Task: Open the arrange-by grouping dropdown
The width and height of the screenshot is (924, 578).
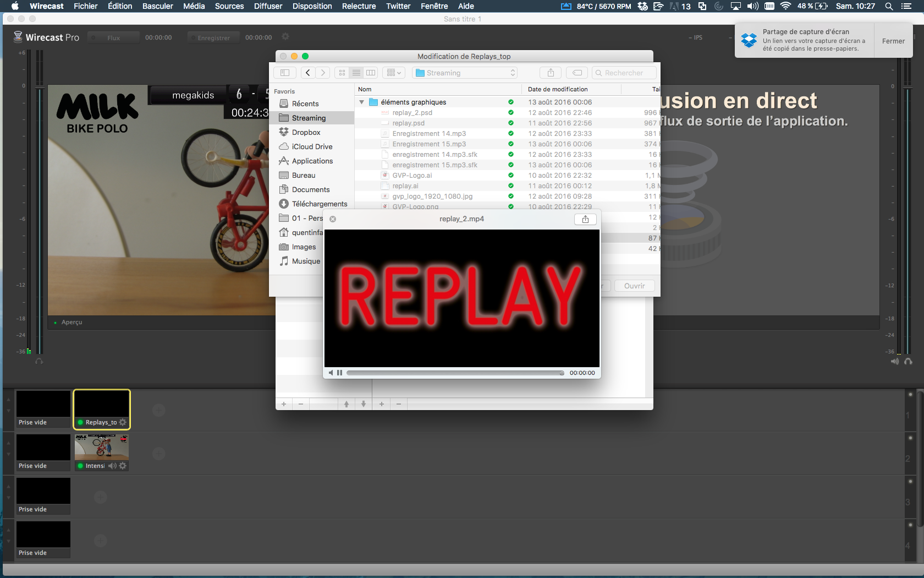Action: coord(394,73)
